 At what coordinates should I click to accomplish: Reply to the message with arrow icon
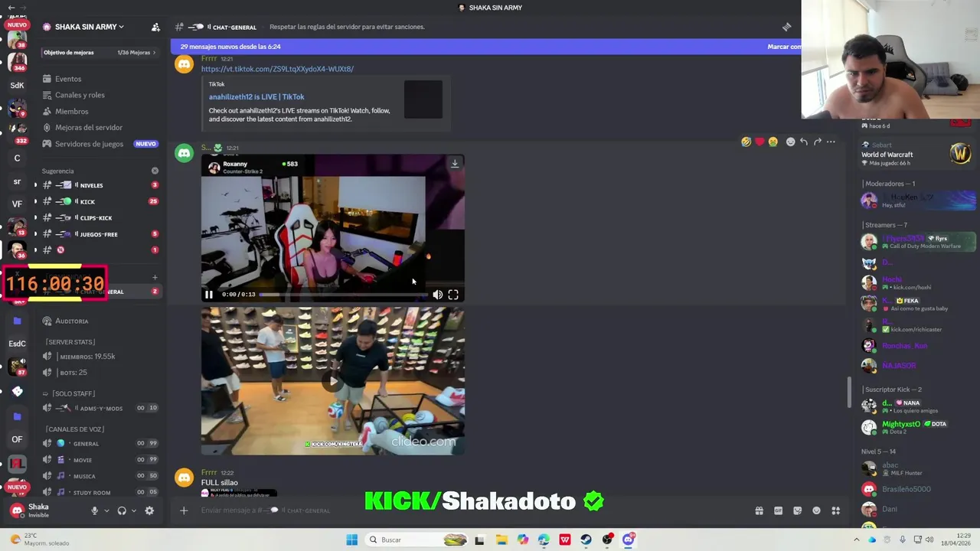(x=804, y=142)
